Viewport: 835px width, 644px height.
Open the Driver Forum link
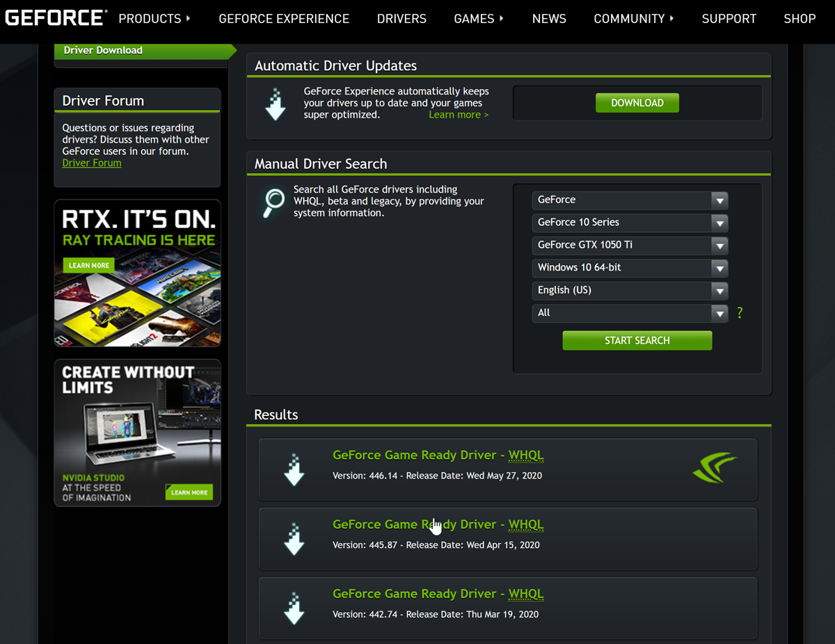point(92,163)
